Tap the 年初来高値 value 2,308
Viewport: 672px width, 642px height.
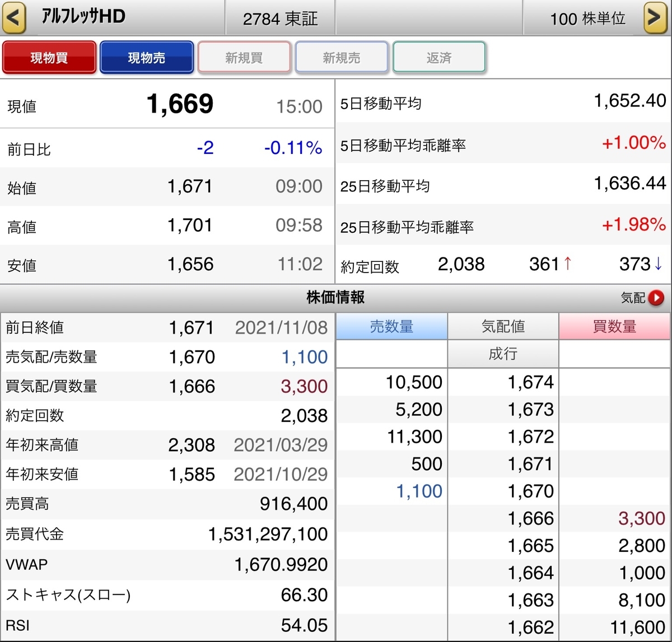192,445
